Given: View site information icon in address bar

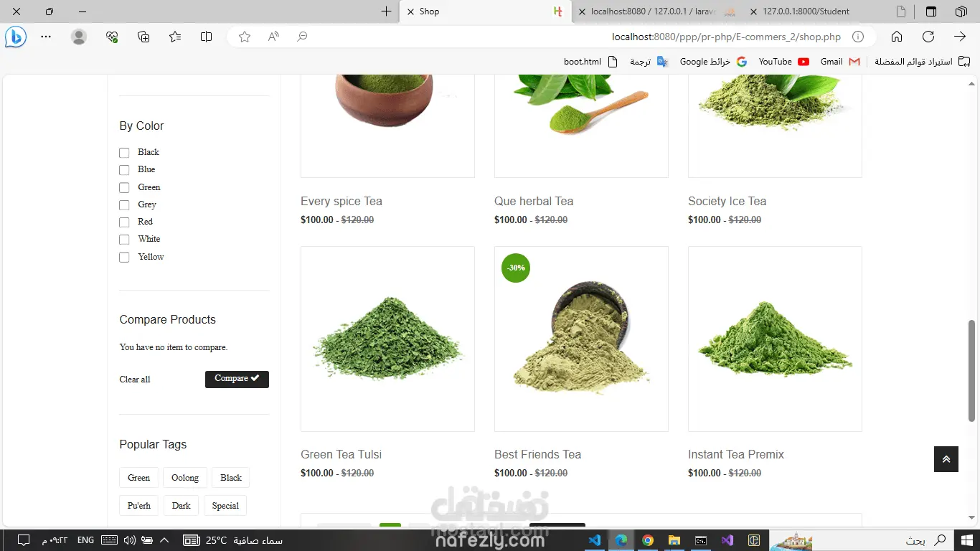Looking at the screenshot, I should click(x=857, y=37).
